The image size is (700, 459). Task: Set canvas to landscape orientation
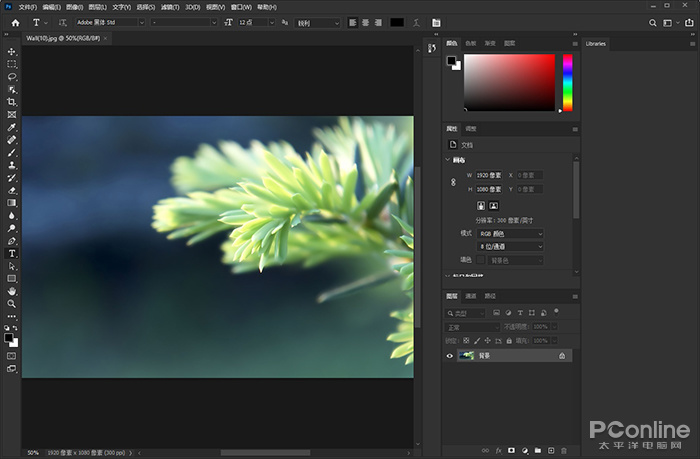point(494,205)
